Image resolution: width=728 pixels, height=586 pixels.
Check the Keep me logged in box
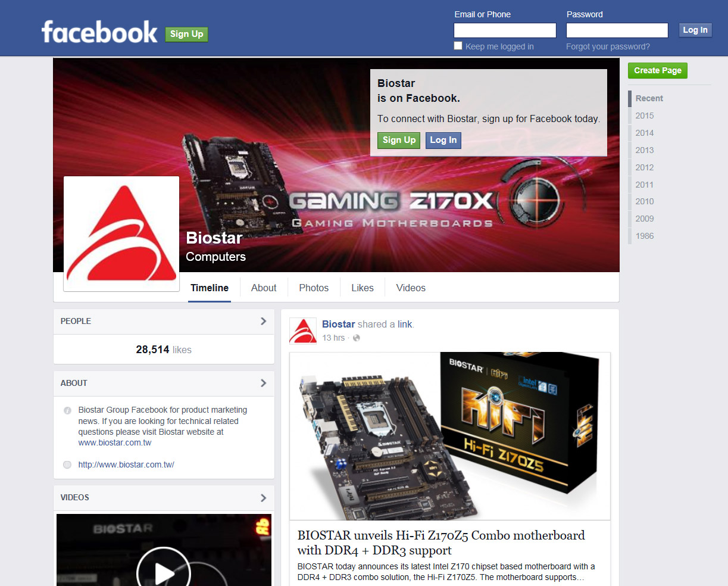pyautogui.click(x=458, y=46)
